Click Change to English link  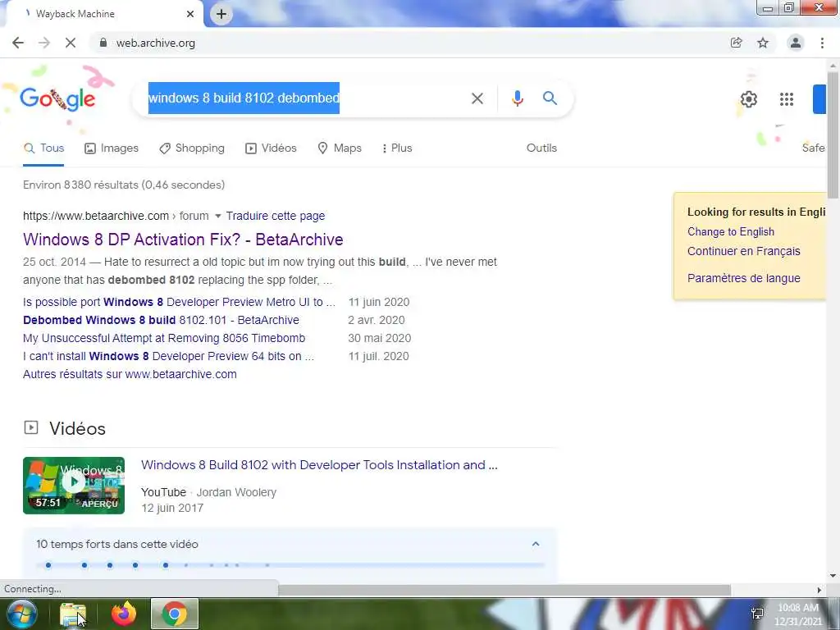coord(731,232)
